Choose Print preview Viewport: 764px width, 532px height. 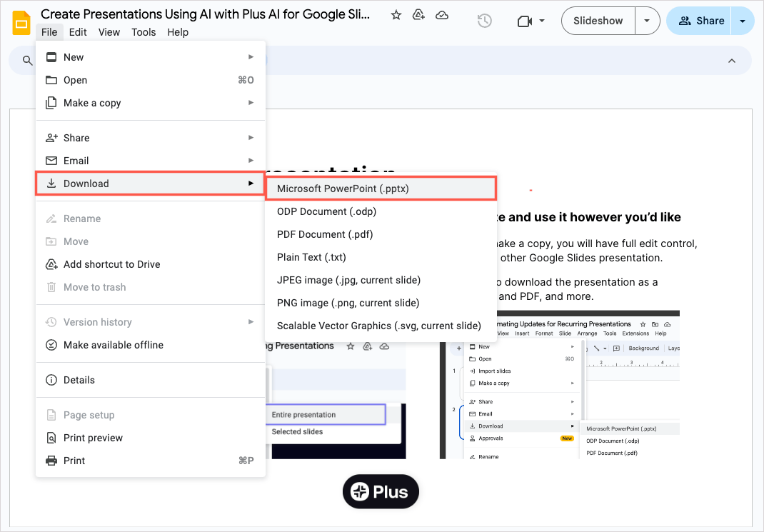coord(151,438)
